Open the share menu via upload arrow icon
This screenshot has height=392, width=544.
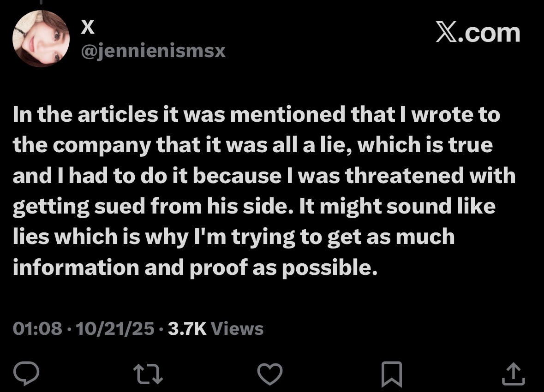click(x=513, y=374)
